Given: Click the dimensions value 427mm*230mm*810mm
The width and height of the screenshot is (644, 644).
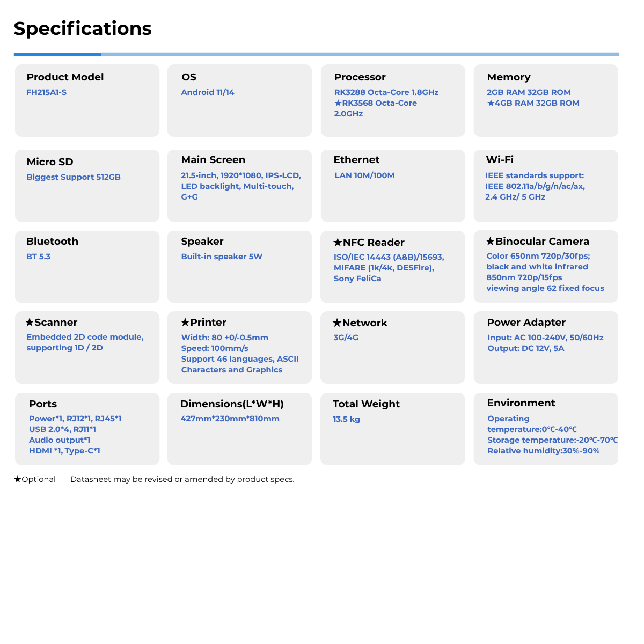Looking at the screenshot, I should (x=230, y=419).
